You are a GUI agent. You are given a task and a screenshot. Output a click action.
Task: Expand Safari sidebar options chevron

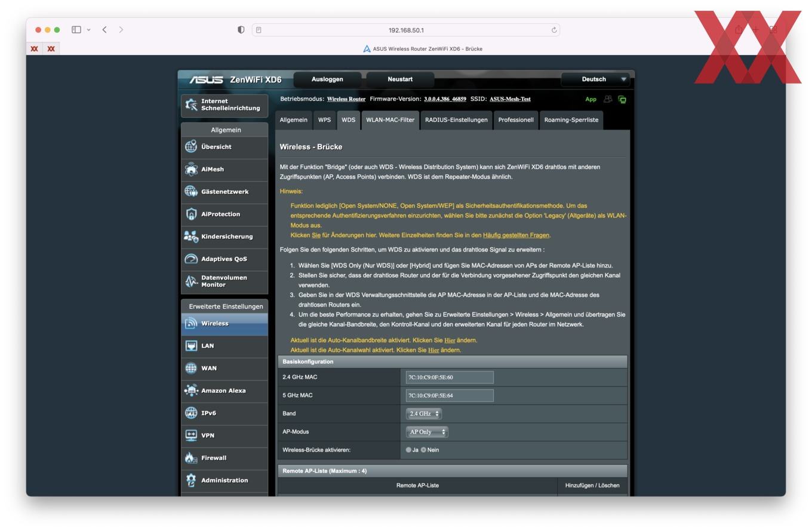pos(89,29)
